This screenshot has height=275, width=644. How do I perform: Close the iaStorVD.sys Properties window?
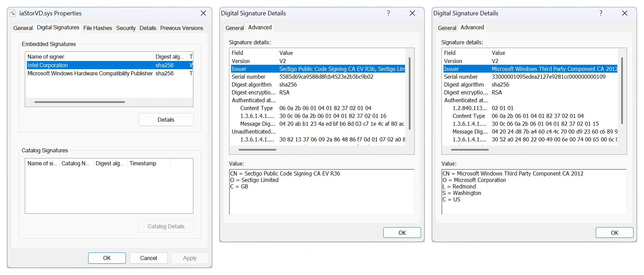(x=203, y=13)
